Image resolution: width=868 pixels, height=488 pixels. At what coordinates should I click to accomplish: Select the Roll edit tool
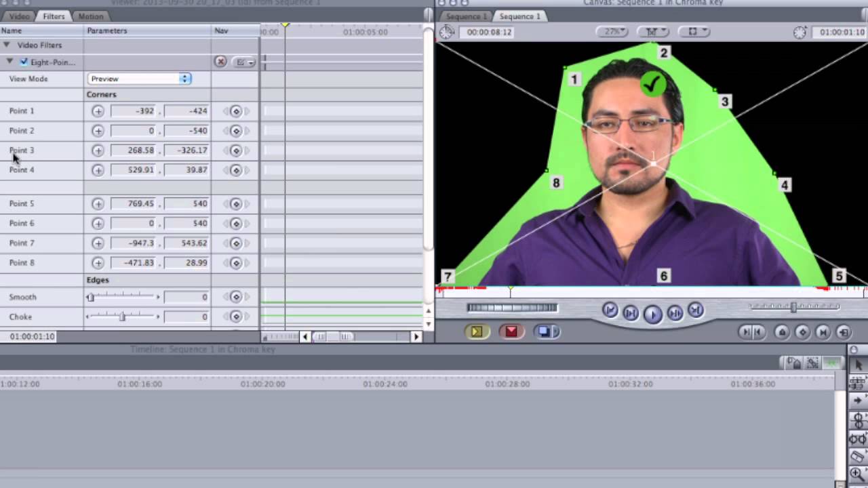point(858,420)
